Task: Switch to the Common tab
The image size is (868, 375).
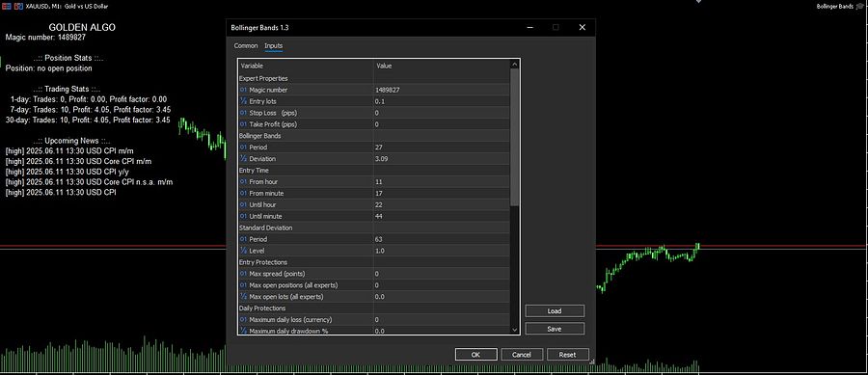Action: coord(246,46)
